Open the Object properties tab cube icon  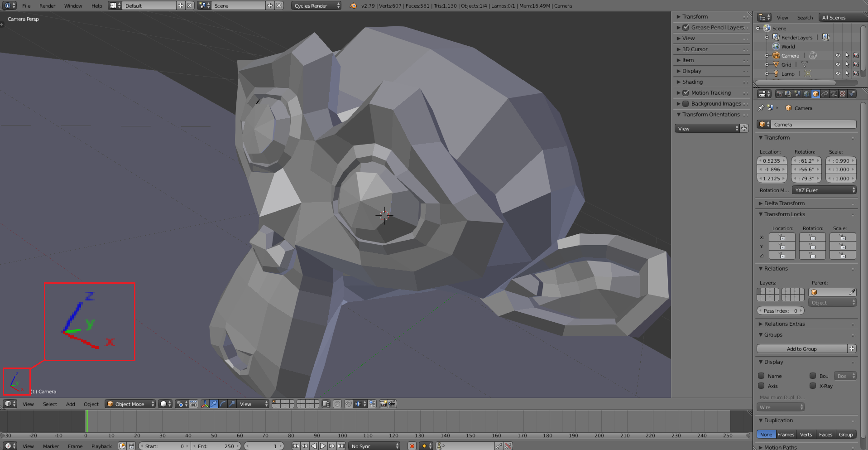815,94
